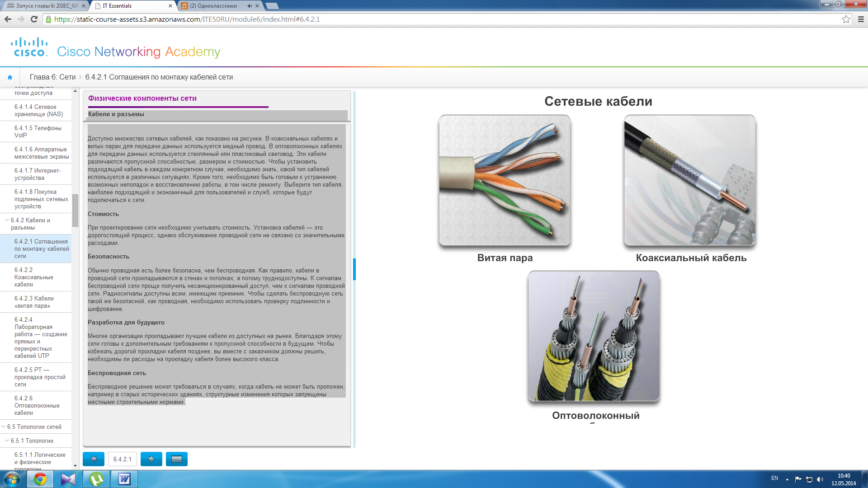Close the IT Essentials tab
This screenshot has height=488, width=868.
[x=170, y=6]
